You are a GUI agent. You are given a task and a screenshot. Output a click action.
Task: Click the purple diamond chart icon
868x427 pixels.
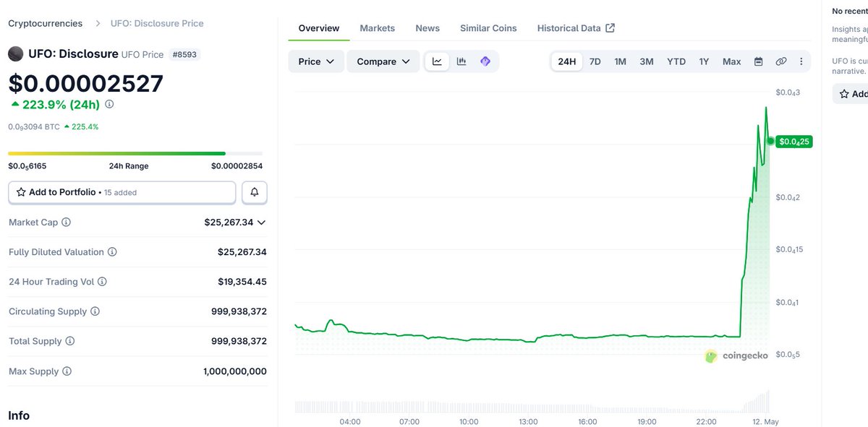[485, 61]
